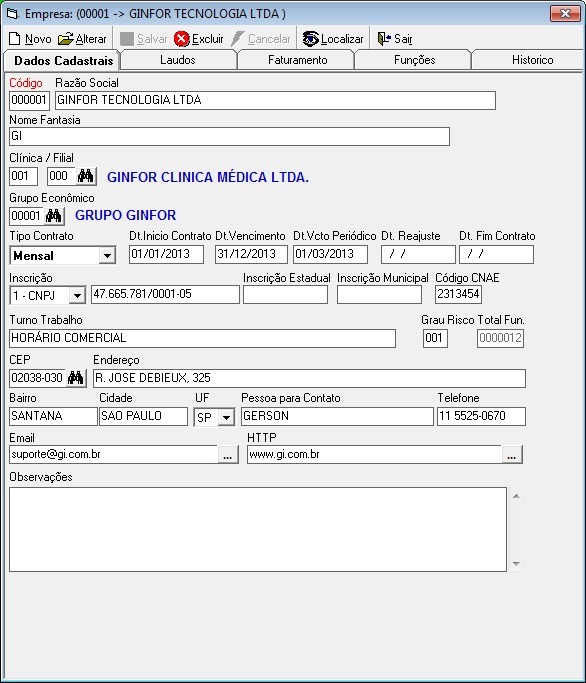Viewport: 586px width, 683px height.
Task: Click the GRUPO GINFOR blue text
Action: tap(125, 215)
